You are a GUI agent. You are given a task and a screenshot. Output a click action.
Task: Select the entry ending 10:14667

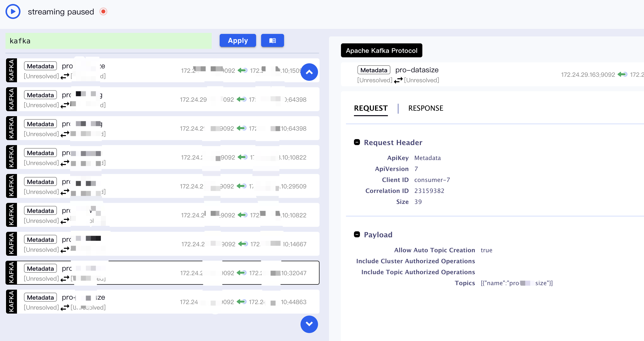[x=162, y=244]
